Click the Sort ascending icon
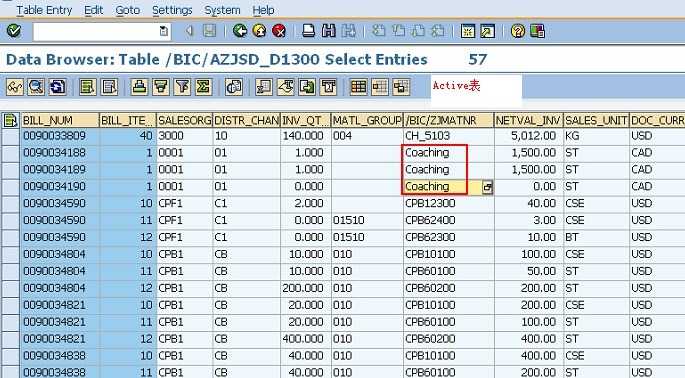 [139, 87]
